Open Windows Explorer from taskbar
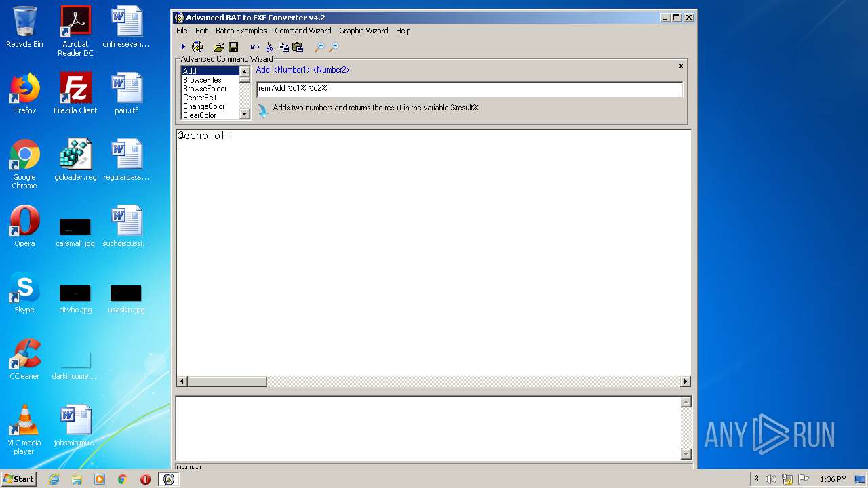 coord(77,479)
